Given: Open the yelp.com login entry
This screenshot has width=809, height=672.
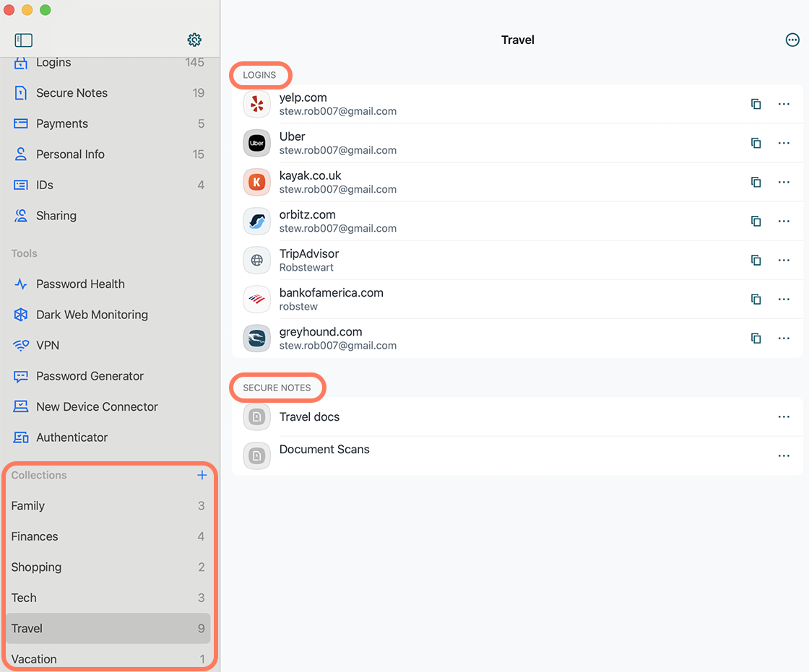Looking at the screenshot, I should click(517, 104).
